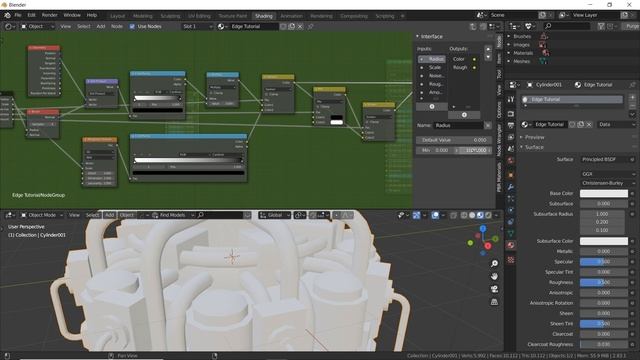
Task: Click the Blender logo menu icon
Action: [x=7, y=15]
